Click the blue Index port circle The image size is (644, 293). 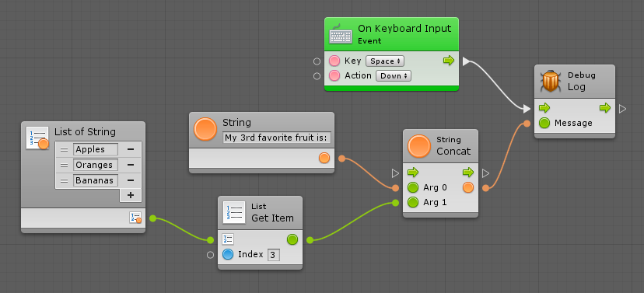pos(228,255)
